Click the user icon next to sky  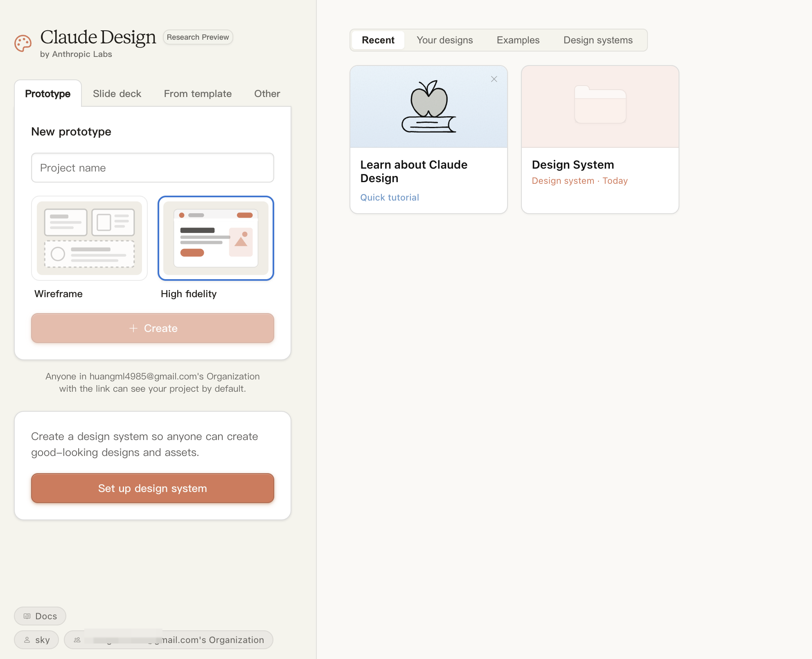coord(27,640)
